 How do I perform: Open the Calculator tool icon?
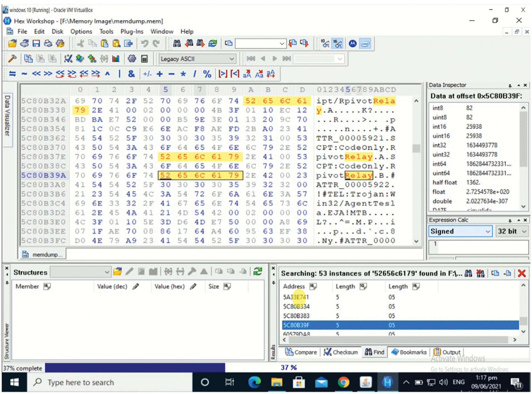pos(144,59)
